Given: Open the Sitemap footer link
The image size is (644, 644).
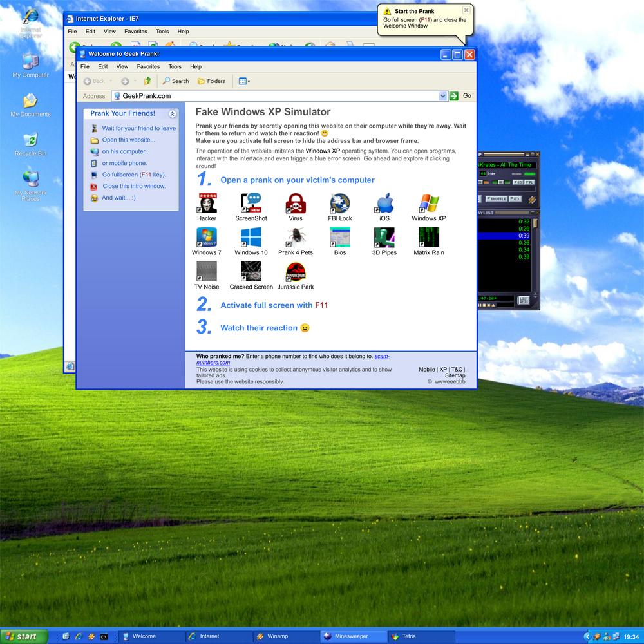Looking at the screenshot, I should pyautogui.click(x=455, y=375).
